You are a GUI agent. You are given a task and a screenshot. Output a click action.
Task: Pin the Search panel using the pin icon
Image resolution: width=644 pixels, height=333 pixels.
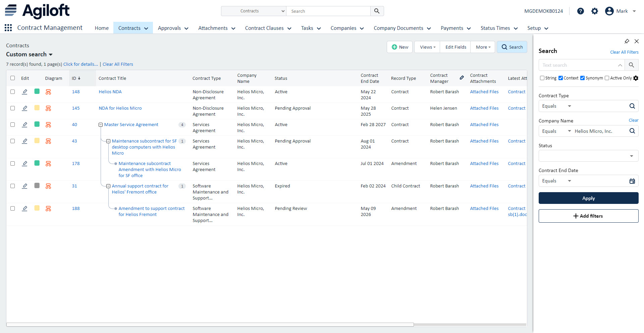(x=627, y=41)
